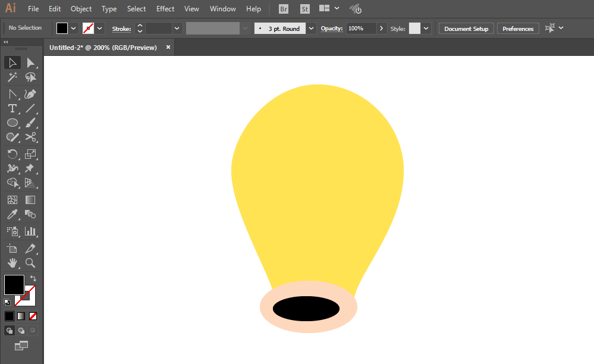This screenshot has width=594, height=364.
Task: Collapse the toolbox with double arrows
Action: click(6, 42)
